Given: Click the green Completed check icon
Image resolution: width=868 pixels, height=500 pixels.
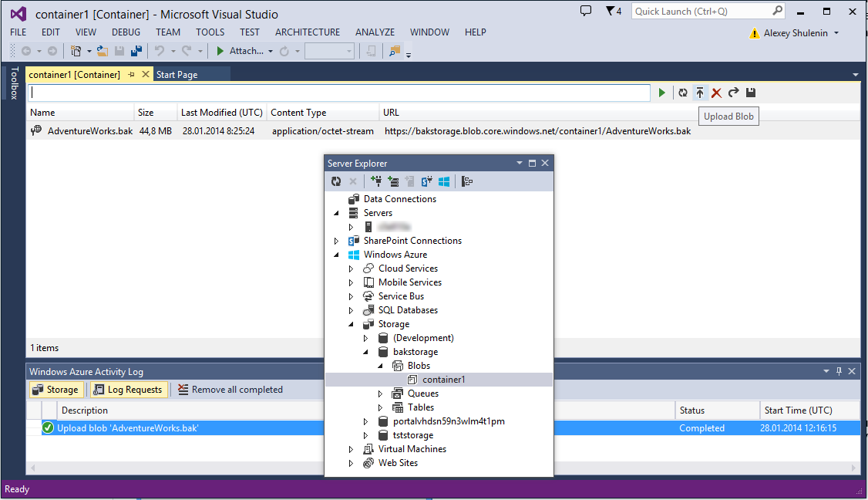Looking at the screenshot, I should (48, 428).
